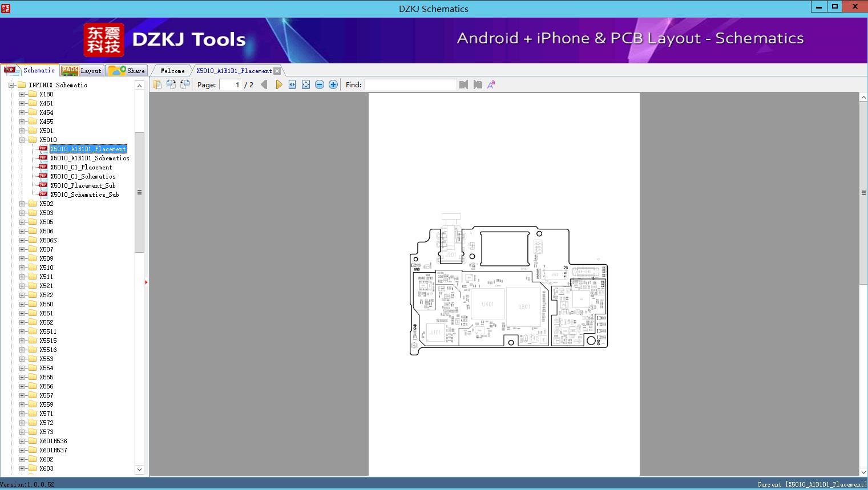Fit page to width icon

[292, 84]
